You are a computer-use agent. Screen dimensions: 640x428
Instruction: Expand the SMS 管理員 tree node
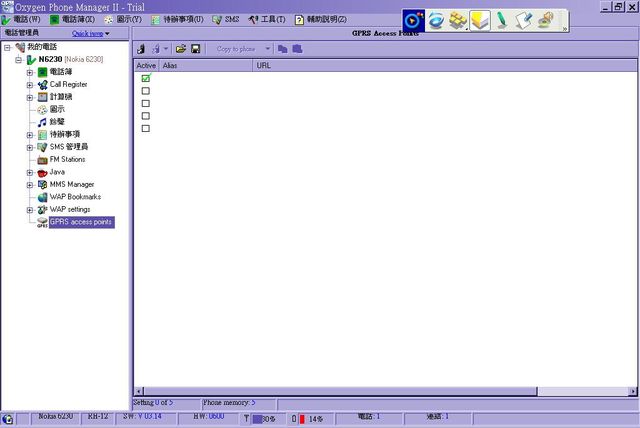30,147
